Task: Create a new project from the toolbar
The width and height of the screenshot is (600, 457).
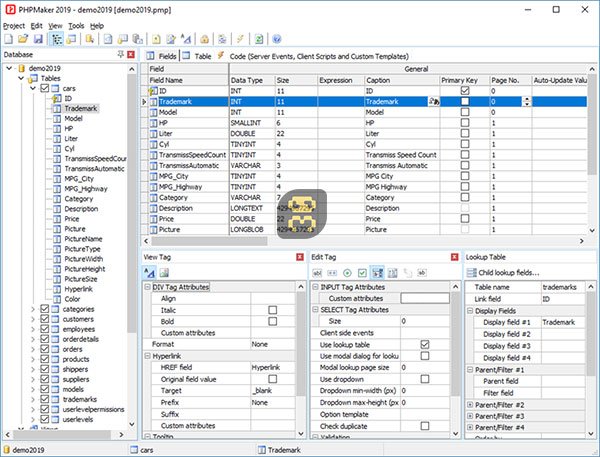Action: coord(8,39)
